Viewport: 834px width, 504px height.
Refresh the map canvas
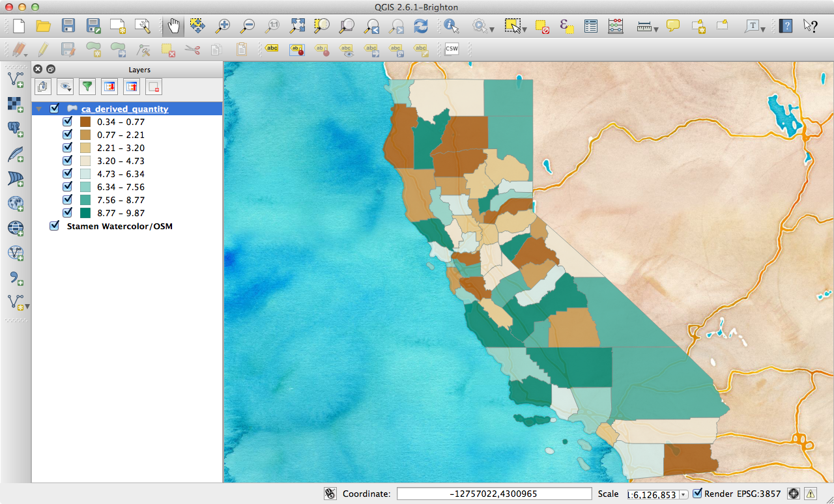pyautogui.click(x=421, y=26)
